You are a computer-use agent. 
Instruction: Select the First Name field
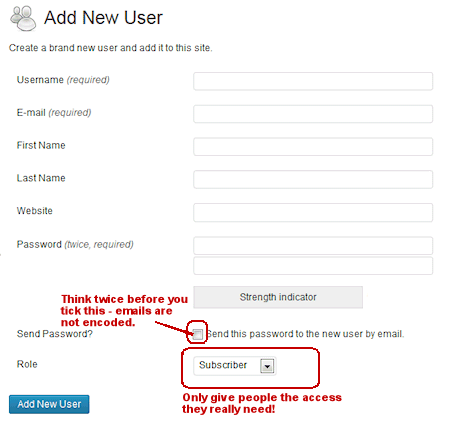click(313, 147)
